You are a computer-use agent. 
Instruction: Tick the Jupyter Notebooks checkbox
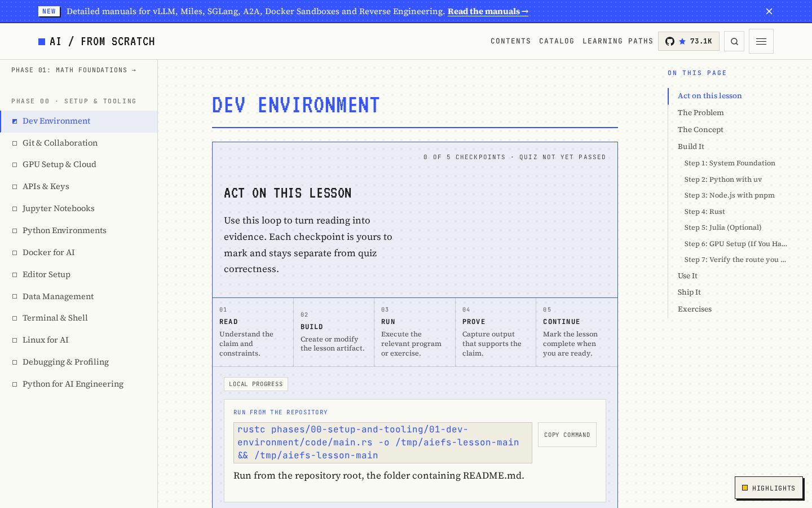click(x=15, y=209)
